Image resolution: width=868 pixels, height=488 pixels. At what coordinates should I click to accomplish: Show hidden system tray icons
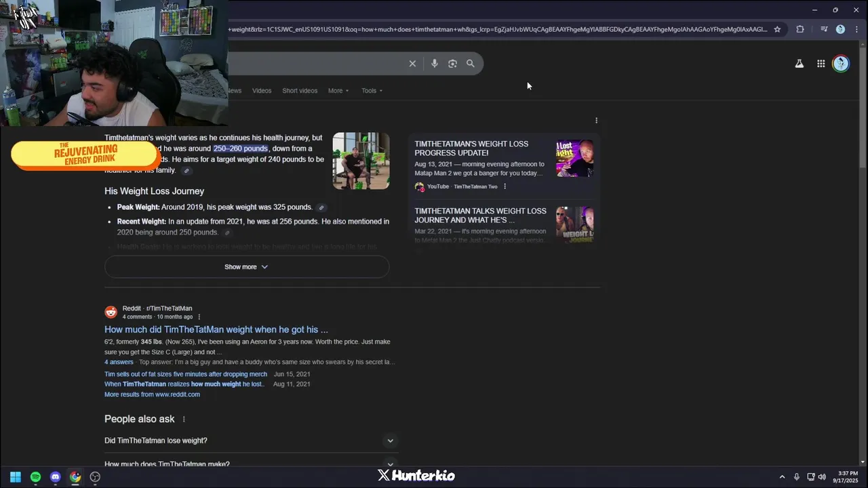click(782, 477)
